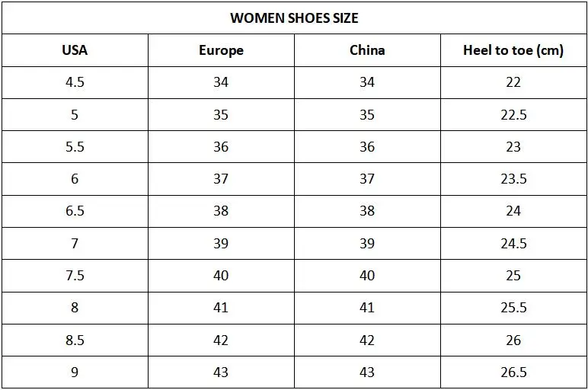Select the USA size 7.5 cell
Screen dimensions: 588x390
point(75,276)
